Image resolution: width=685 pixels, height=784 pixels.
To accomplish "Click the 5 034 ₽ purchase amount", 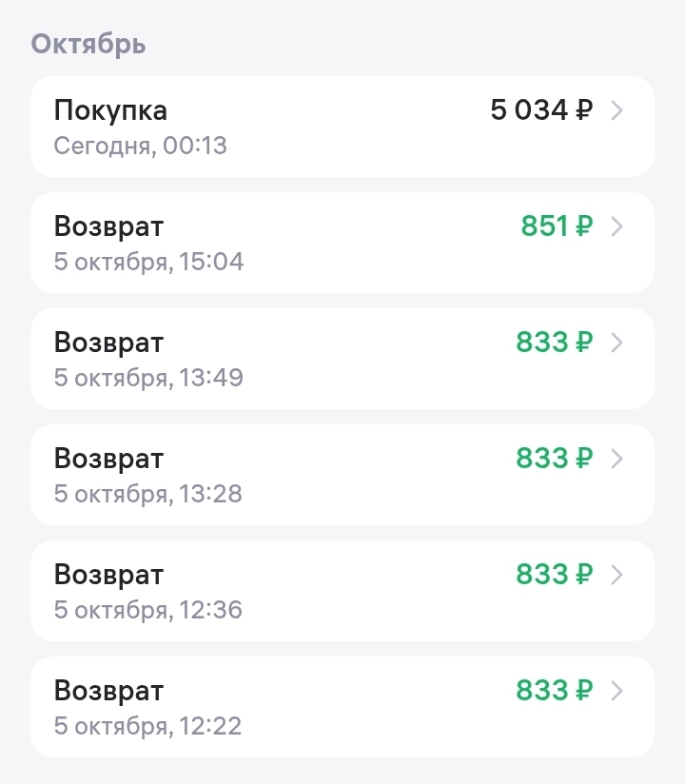I will [541, 110].
